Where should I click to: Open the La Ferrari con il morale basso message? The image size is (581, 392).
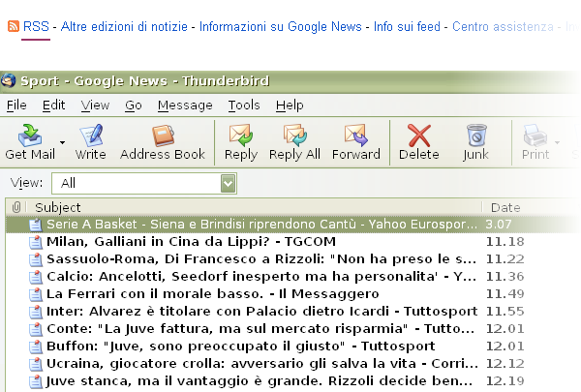[212, 293]
